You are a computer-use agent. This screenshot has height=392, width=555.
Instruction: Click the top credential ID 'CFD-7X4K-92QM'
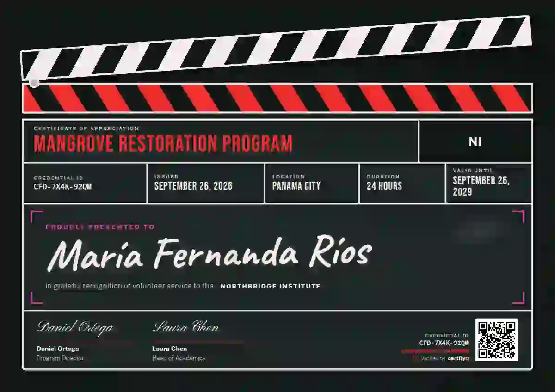pyautogui.click(x=63, y=187)
